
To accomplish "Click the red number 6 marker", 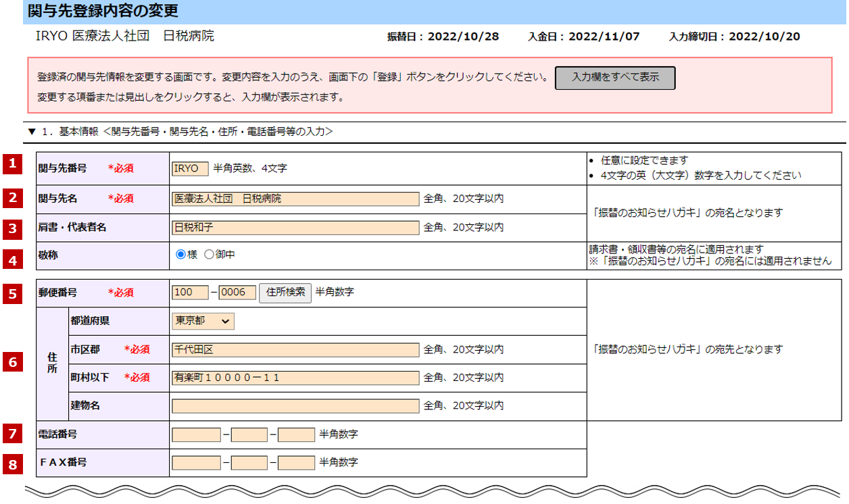I will click(12, 362).
